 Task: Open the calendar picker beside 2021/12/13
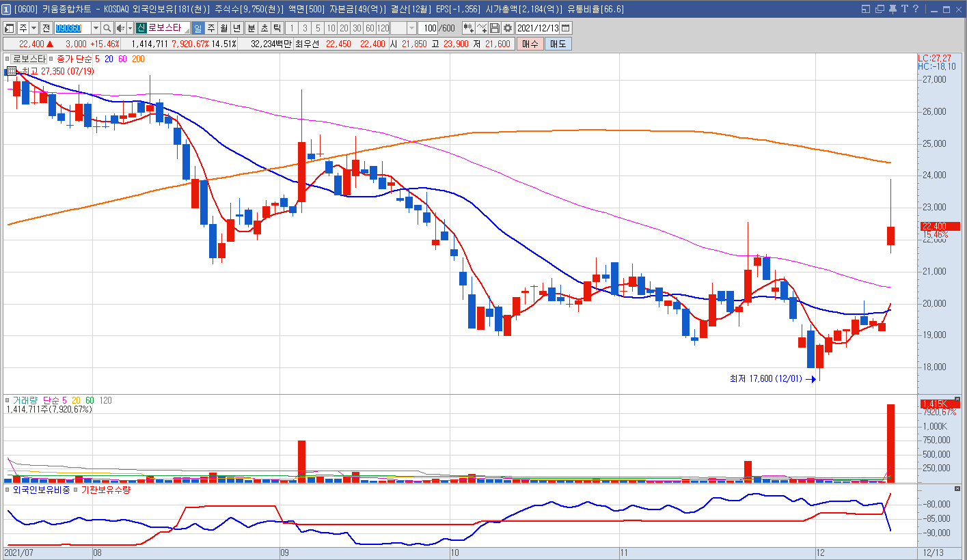tap(566, 28)
